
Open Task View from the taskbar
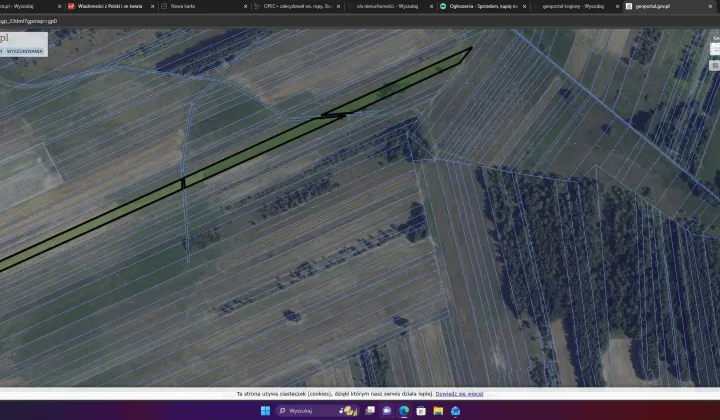click(370, 410)
